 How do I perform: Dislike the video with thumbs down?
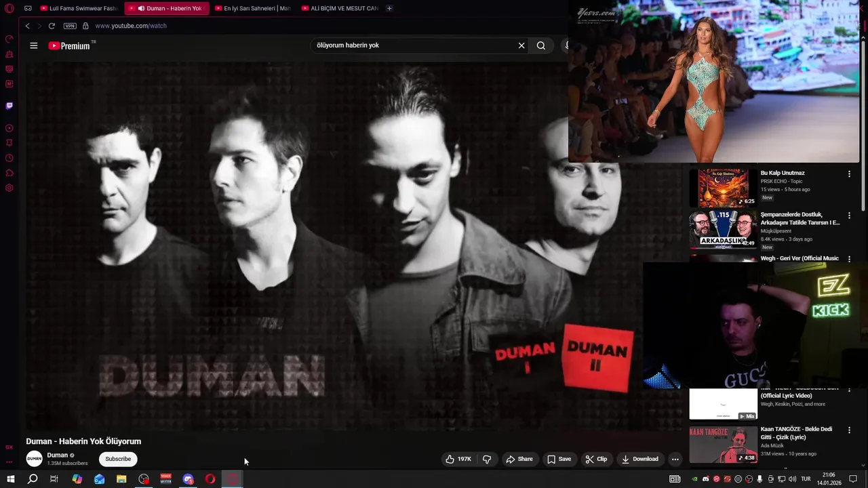coord(487,459)
